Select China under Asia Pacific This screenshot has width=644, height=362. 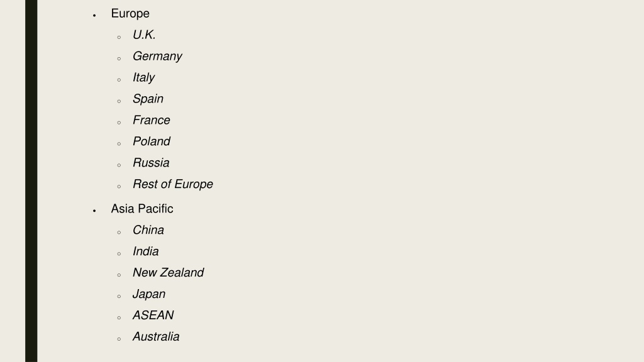pos(148,230)
